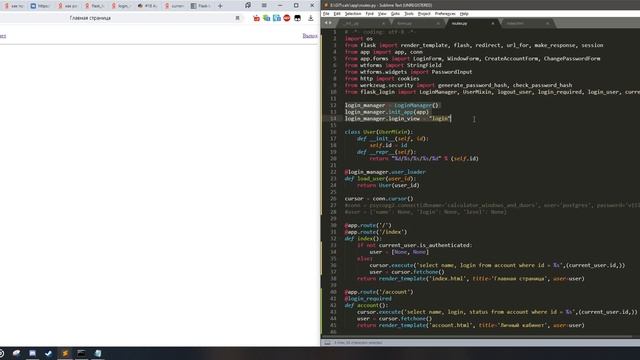The image size is (640, 360).
Task: Click line 14 'login_manager.login_view' in code
Action: pos(398,119)
